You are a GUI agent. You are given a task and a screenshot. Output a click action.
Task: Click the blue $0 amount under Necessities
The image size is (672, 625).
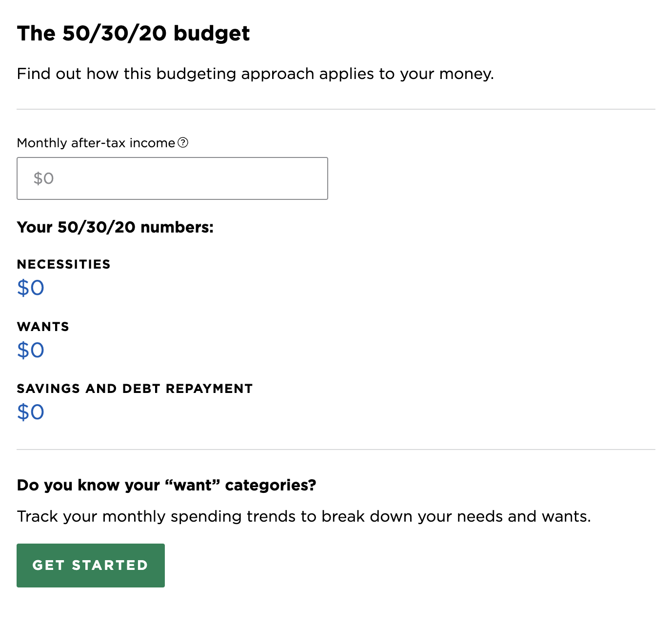pyautogui.click(x=30, y=288)
